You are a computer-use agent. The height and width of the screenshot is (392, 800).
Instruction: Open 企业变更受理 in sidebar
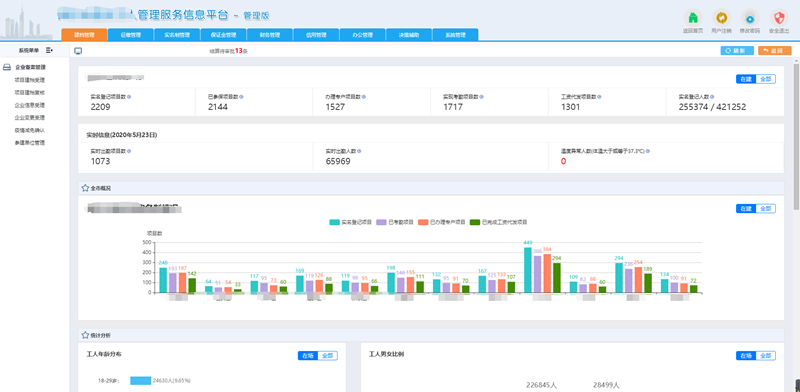coord(30,117)
